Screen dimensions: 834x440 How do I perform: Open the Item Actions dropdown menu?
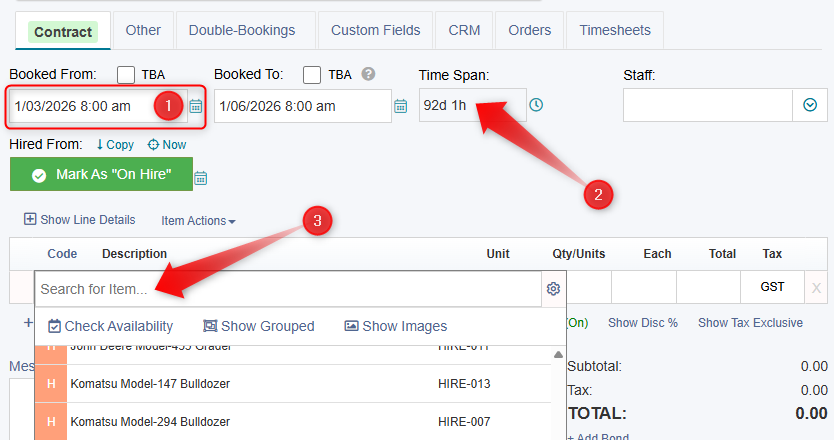coord(198,220)
